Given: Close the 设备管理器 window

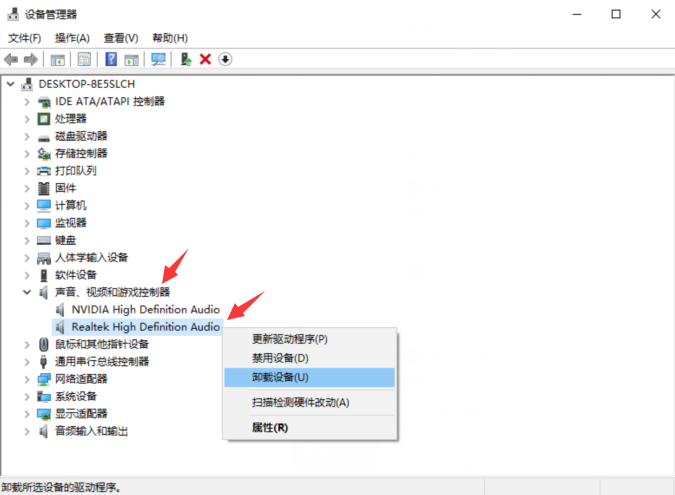Looking at the screenshot, I should coord(656,14).
